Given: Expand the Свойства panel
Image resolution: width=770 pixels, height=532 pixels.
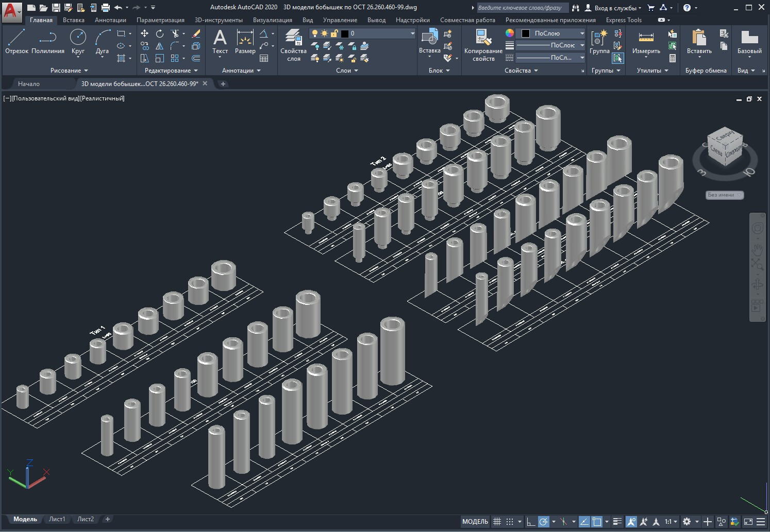Looking at the screenshot, I should click(x=521, y=71).
